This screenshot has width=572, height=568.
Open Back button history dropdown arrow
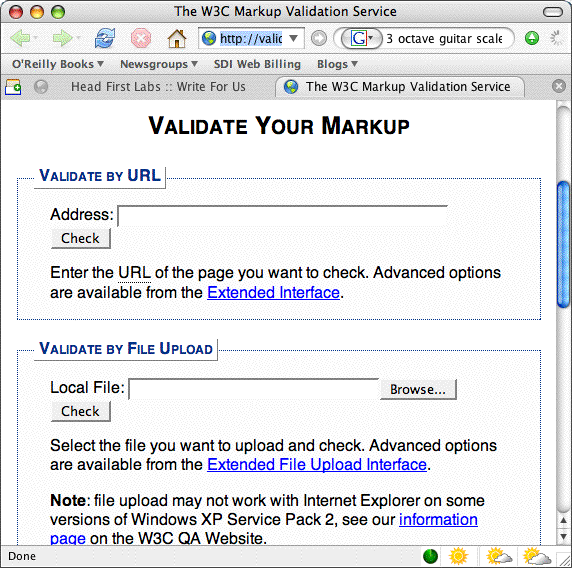(36, 38)
